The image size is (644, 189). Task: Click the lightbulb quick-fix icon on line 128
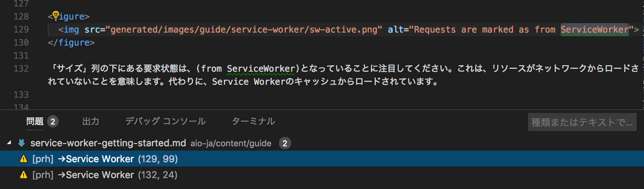[x=55, y=15]
